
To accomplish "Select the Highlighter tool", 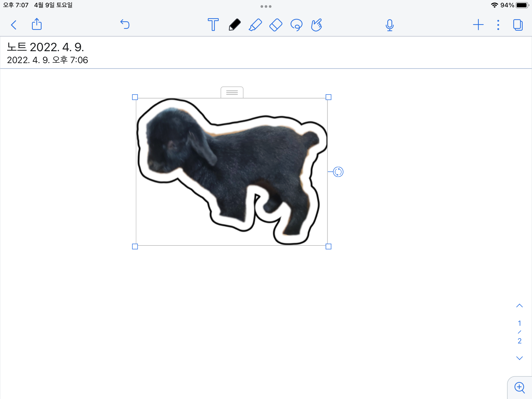I will (x=255, y=25).
